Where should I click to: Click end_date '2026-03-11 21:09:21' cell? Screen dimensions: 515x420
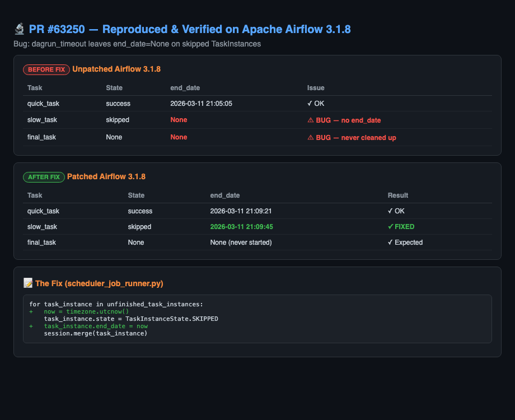[x=241, y=211]
